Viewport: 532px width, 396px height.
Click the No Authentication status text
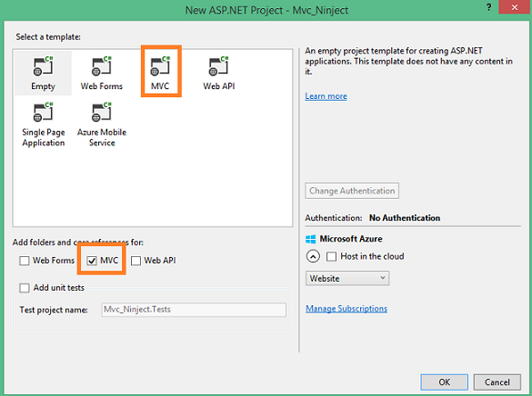(405, 218)
